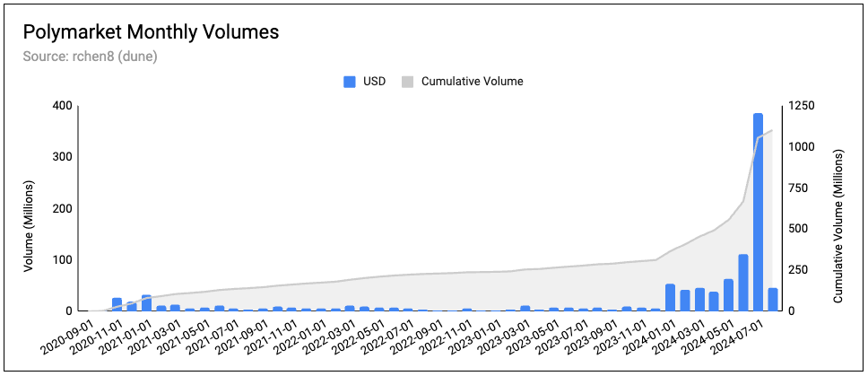Click the 2024-01-01 date label
The image size is (868, 376).
[x=650, y=335]
